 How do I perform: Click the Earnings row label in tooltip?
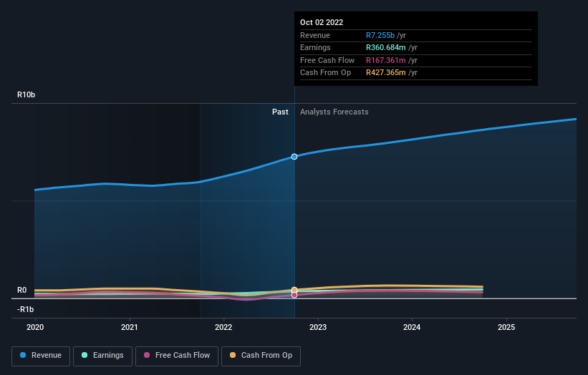(315, 47)
